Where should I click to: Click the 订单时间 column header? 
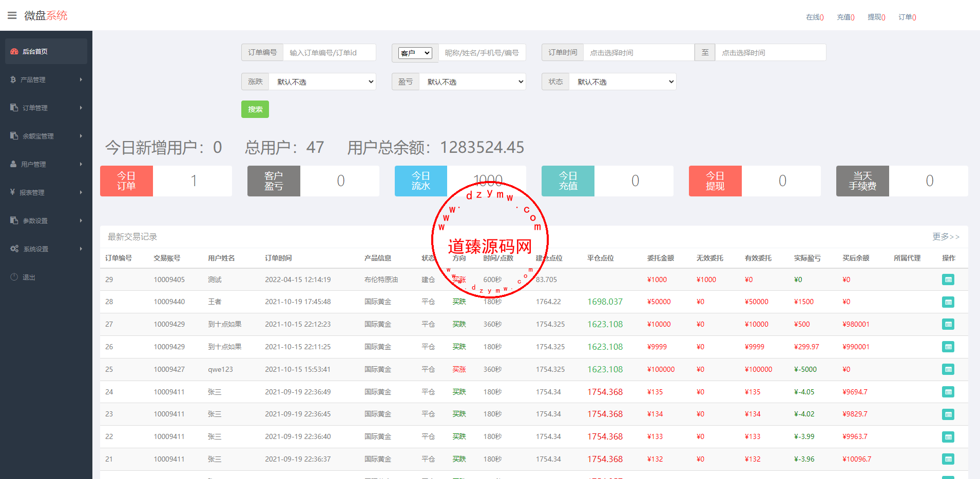(x=278, y=258)
